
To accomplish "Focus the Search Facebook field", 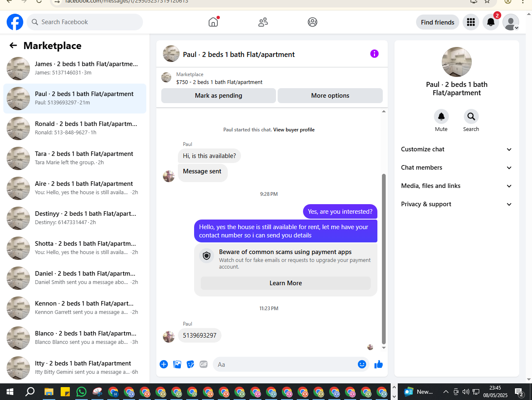I will click(x=85, y=22).
